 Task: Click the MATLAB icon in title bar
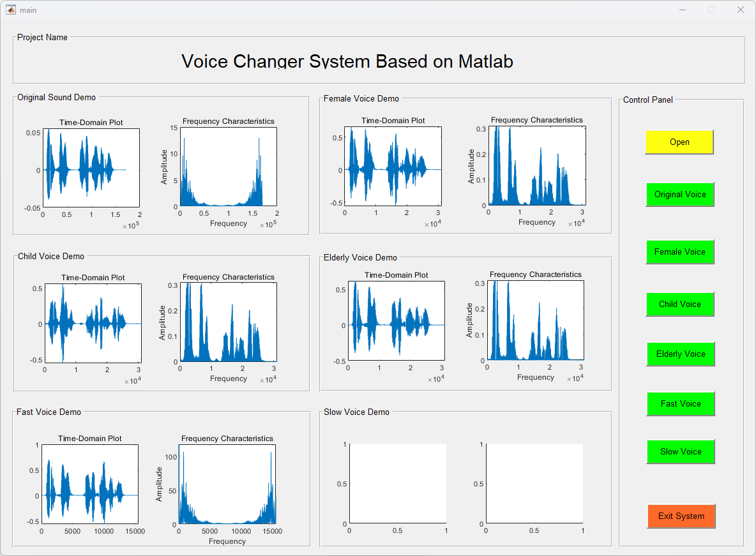pyautogui.click(x=11, y=10)
